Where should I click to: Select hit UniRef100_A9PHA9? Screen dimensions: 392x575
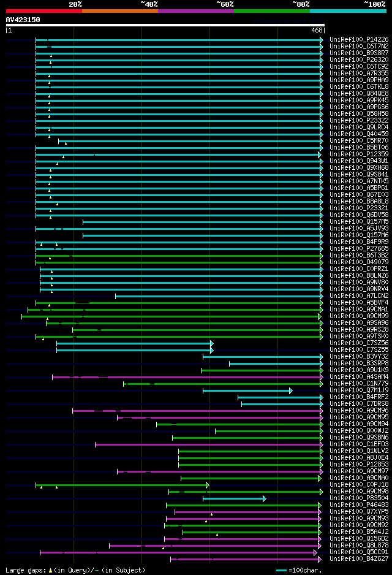[359, 80]
